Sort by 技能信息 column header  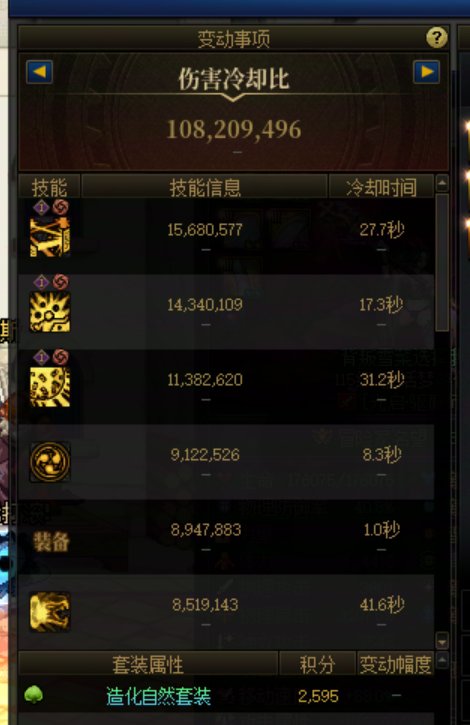click(204, 187)
